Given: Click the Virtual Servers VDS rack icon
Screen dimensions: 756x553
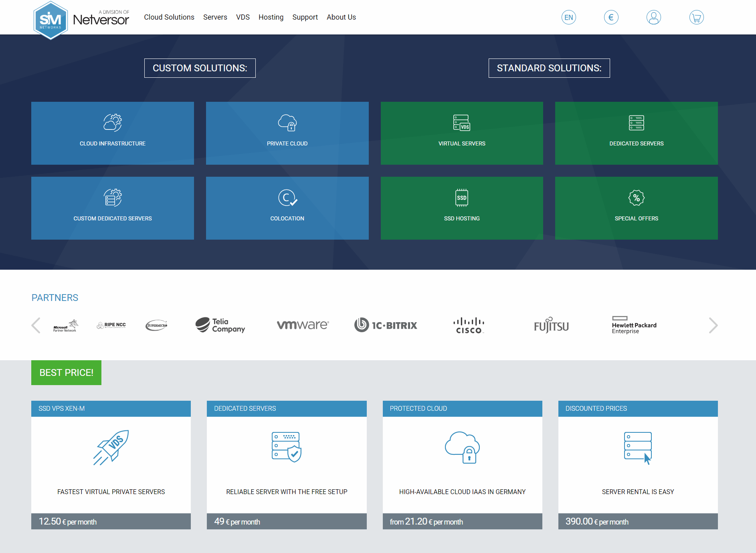Looking at the screenshot, I should pos(461,123).
